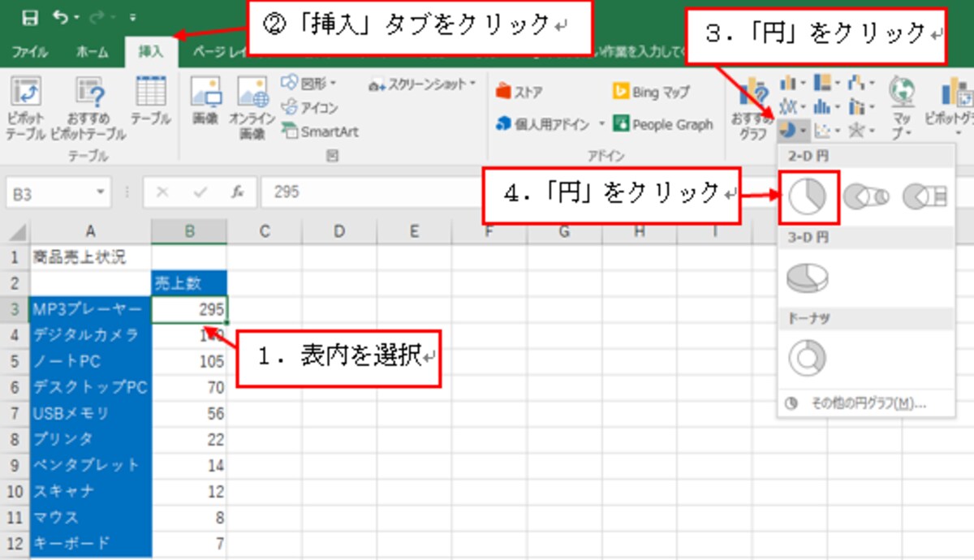Click the fx insert function button

[237, 192]
